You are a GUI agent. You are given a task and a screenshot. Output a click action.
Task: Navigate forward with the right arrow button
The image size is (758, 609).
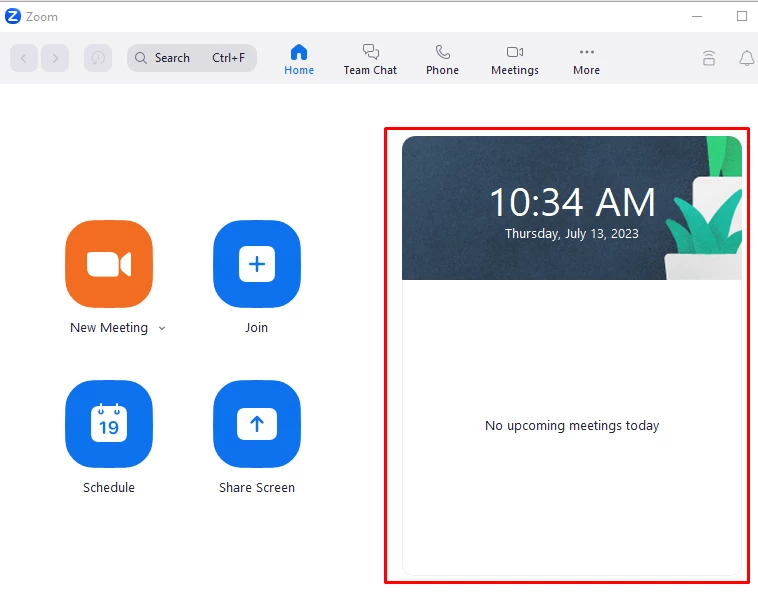tap(55, 58)
